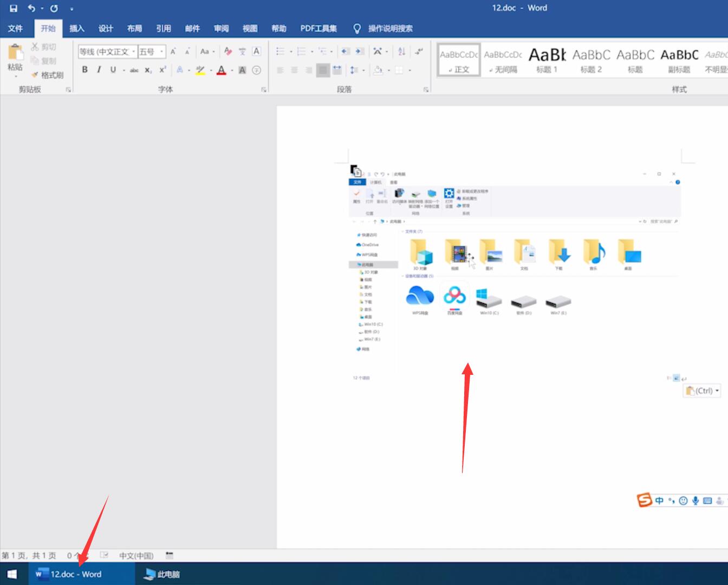
Task: Apply character shading with the shaded A icon
Action: click(x=242, y=70)
